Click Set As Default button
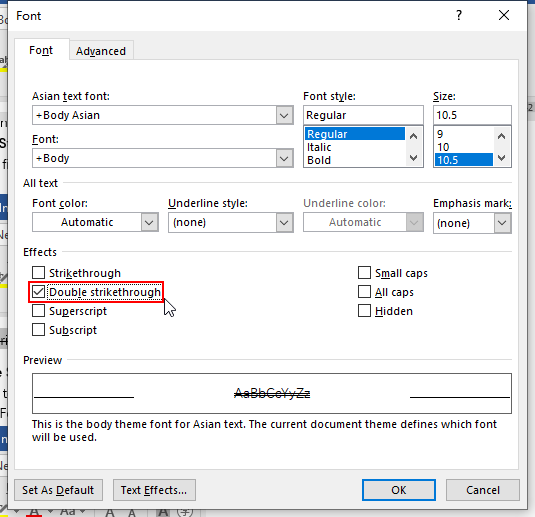The image size is (535, 517). click(x=58, y=490)
